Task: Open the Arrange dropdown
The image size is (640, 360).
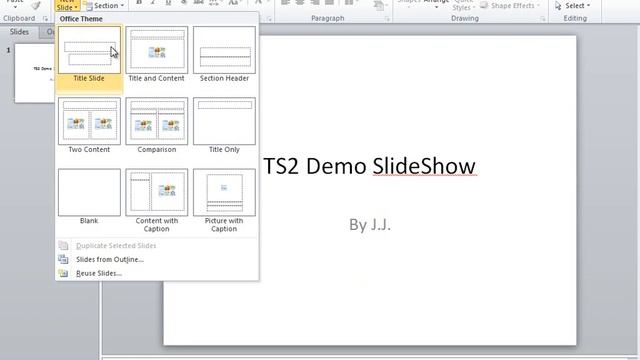Action: click(x=436, y=4)
